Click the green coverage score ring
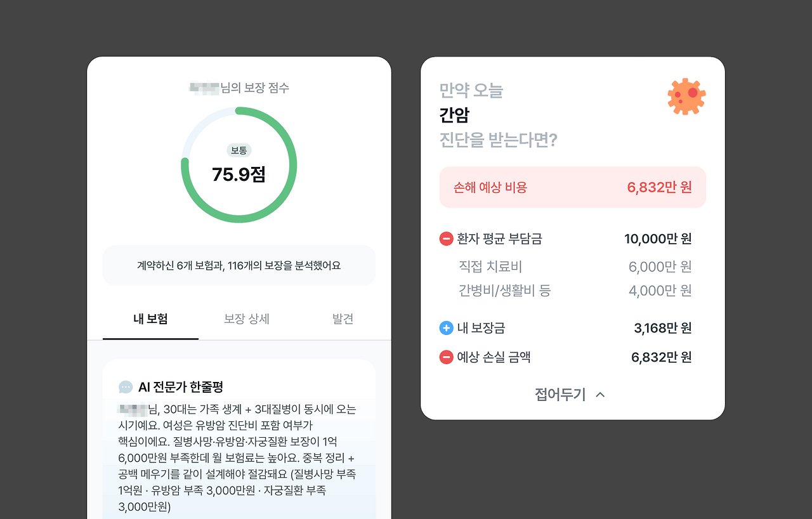Screen dimensions: 812x519 click(239, 165)
